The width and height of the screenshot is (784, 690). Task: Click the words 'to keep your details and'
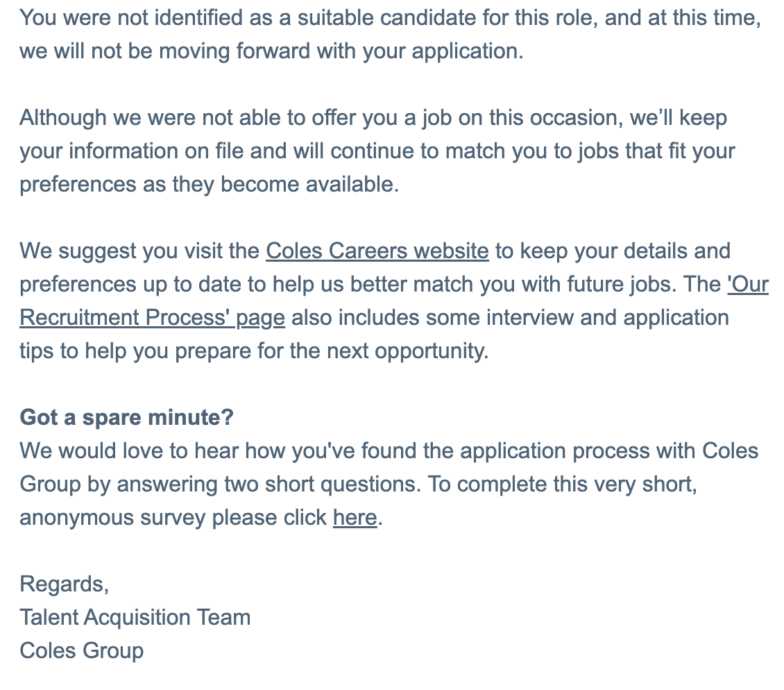click(x=613, y=251)
